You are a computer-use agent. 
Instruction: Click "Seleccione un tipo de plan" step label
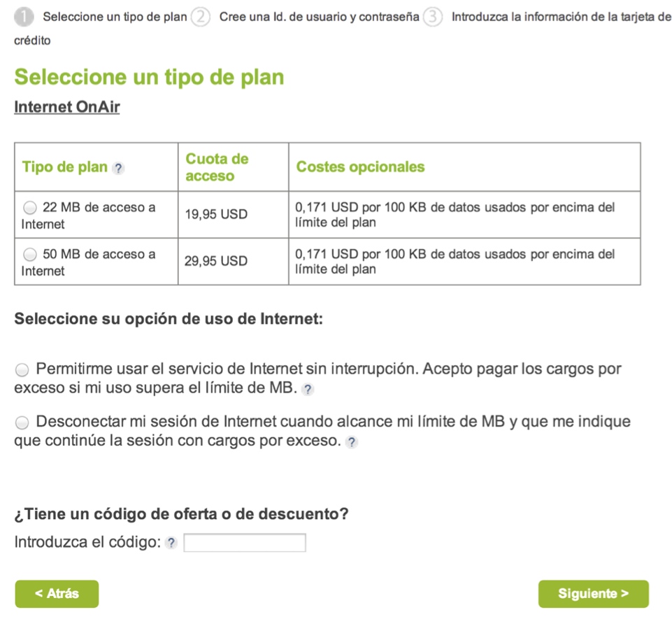pyautogui.click(x=115, y=17)
